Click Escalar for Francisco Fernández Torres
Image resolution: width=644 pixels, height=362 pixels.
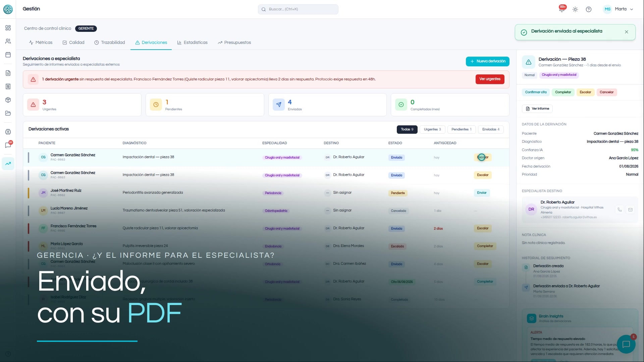coord(483,228)
